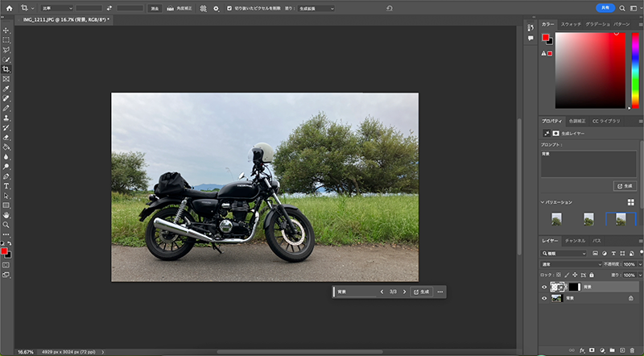Open the crop overlay grid options
The height and width of the screenshot is (356, 644).
(x=203, y=8)
